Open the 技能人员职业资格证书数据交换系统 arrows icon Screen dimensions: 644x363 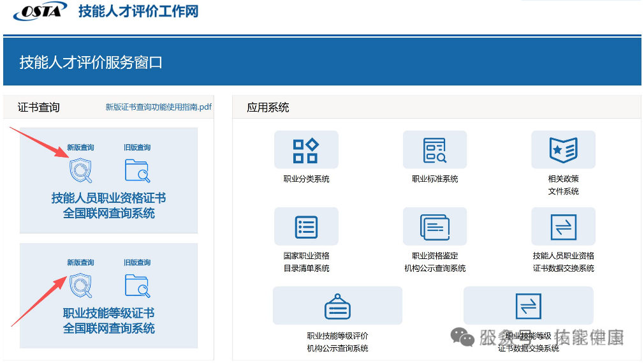click(563, 226)
